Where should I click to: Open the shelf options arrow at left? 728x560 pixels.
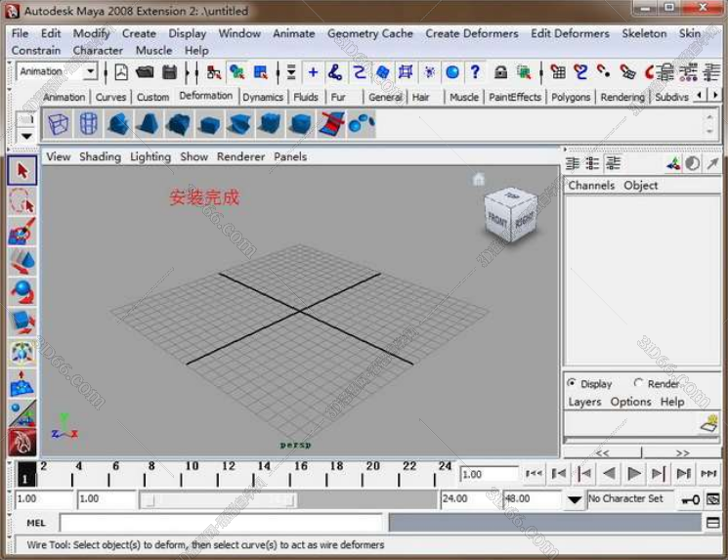[x=25, y=136]
